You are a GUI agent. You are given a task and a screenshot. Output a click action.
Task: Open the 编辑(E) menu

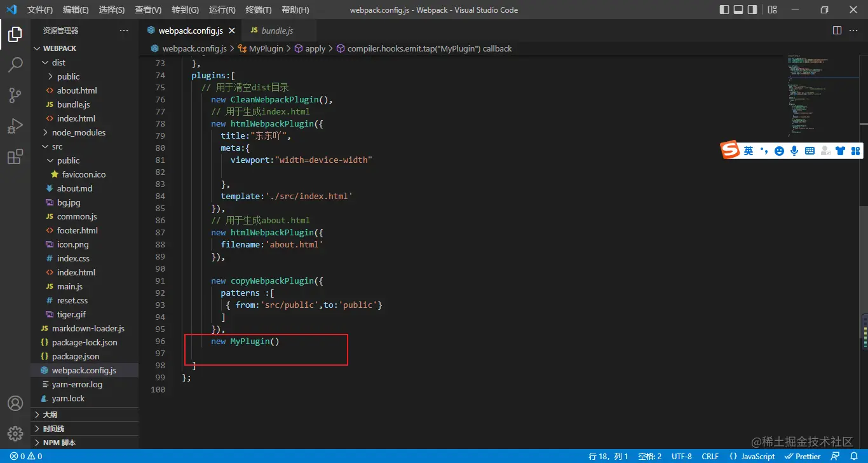76,10
